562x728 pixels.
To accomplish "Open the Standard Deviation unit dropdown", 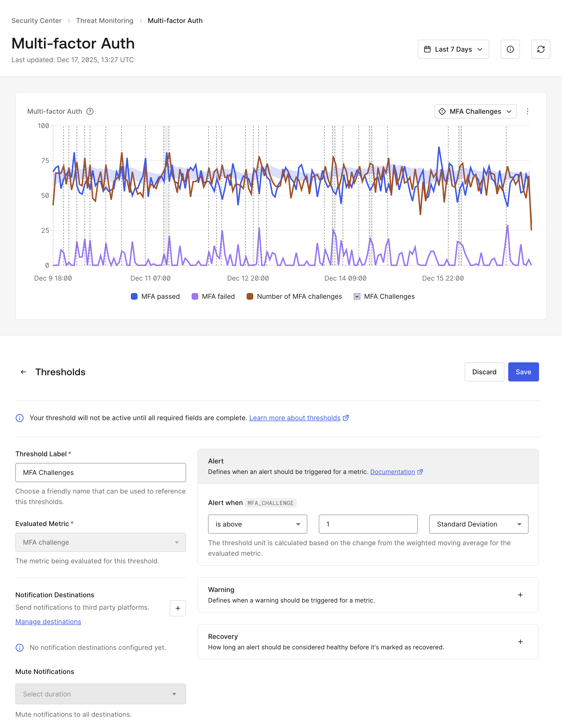I will pyautogui.click(x=479, y=524).
